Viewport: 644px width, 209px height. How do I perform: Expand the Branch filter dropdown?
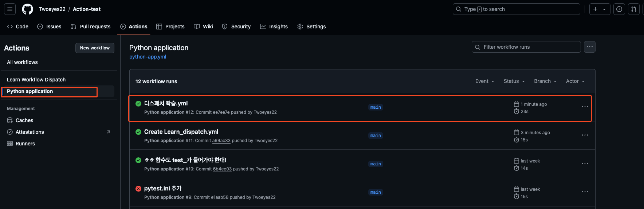(545, 81)
